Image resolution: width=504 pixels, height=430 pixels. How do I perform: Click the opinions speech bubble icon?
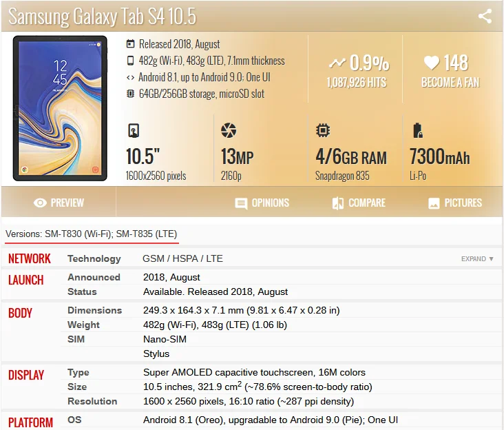(241, 203)
